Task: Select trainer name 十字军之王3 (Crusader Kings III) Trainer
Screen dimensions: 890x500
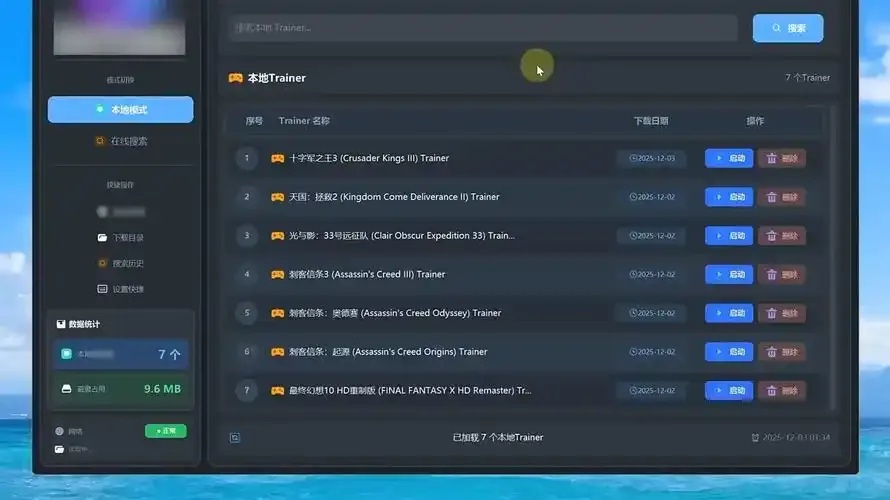Action: click(369, 158)
